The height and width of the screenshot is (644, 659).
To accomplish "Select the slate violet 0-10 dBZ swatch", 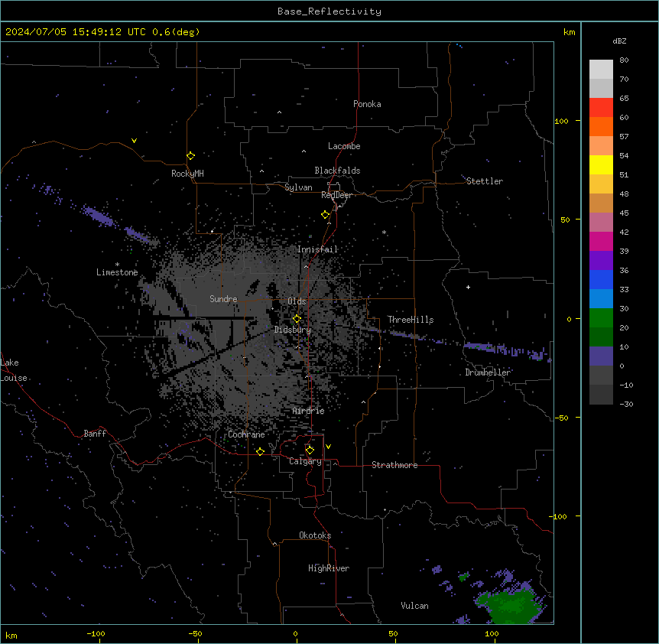I will pyautogui.click(x=601, y=356).
